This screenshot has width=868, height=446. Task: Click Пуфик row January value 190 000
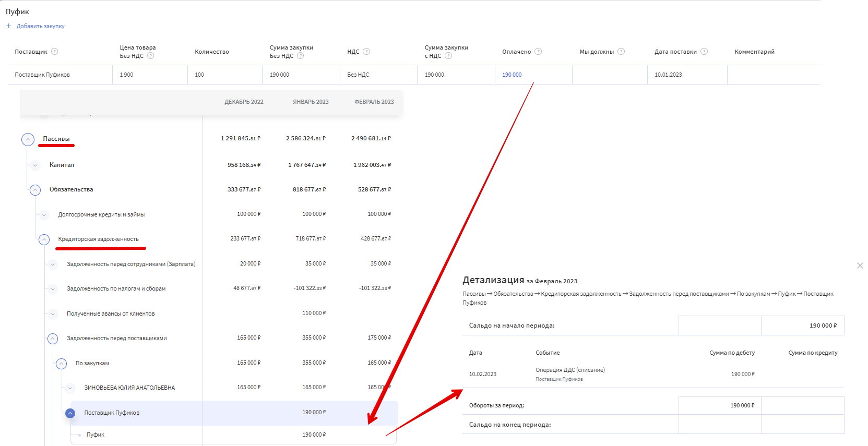(314, 435)
